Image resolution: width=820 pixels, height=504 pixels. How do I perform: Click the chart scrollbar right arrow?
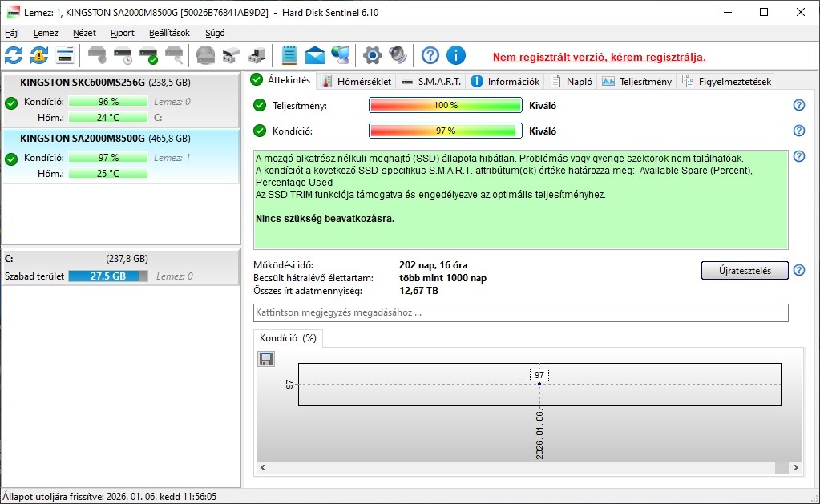coord(795,468)
